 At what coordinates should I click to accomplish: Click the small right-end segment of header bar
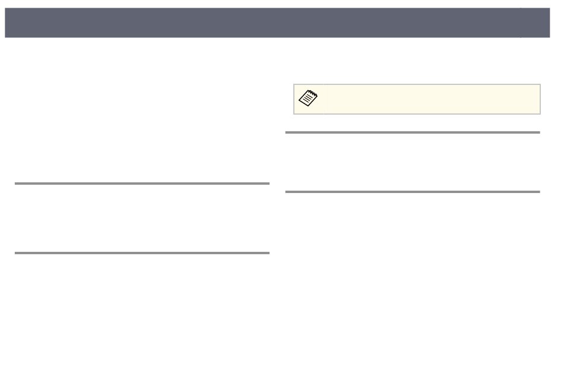(536, 23)
